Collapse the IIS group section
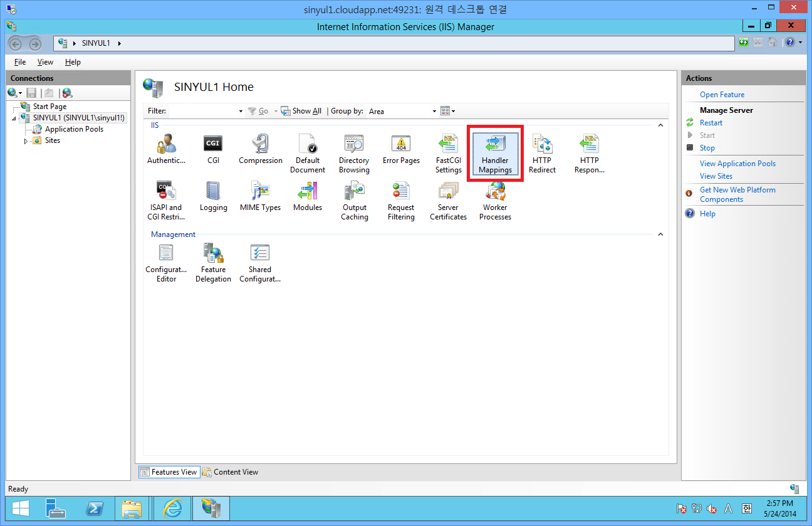Image resolution: width=812 pixels, height=526 pixels. (660, 125)
